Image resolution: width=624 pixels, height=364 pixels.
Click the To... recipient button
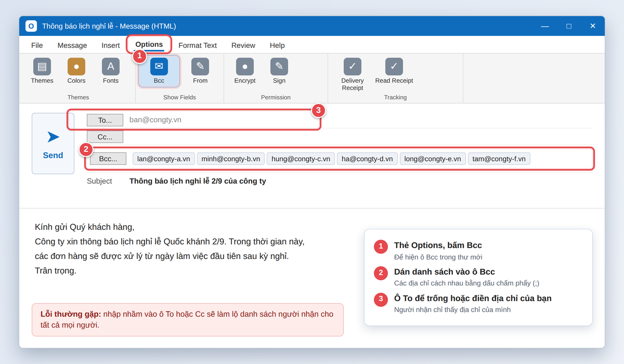click(x=105, y=120)
